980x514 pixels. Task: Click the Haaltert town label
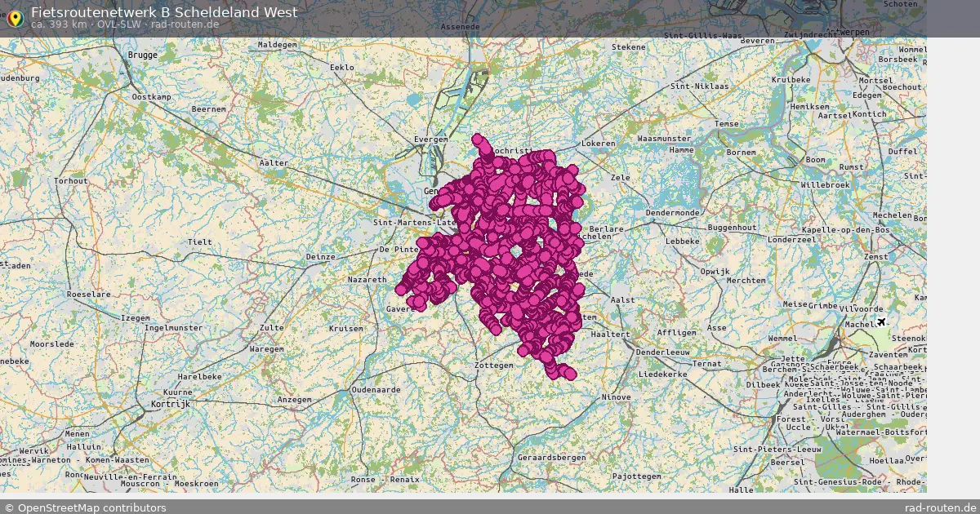click(610, 334)
